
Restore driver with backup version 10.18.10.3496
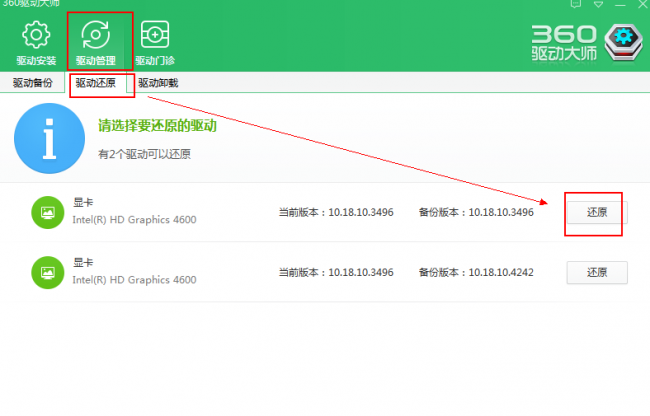597,213
